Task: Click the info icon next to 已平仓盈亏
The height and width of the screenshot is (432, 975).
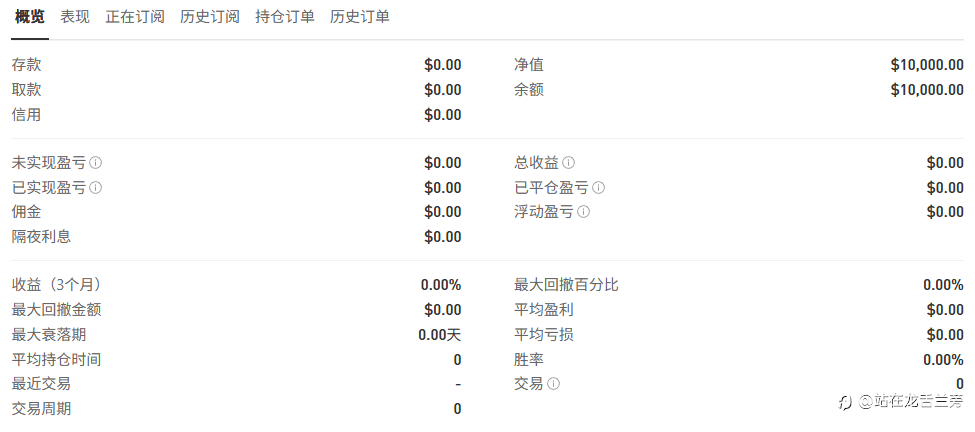Action: [598, 188]
